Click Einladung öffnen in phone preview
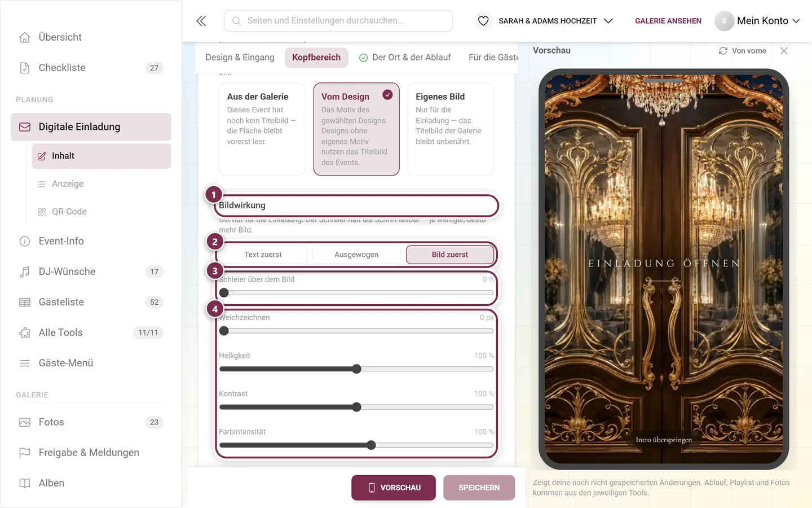Image resolution: width=812 pixels, height=508 pixels. click(x=664, y=264)
